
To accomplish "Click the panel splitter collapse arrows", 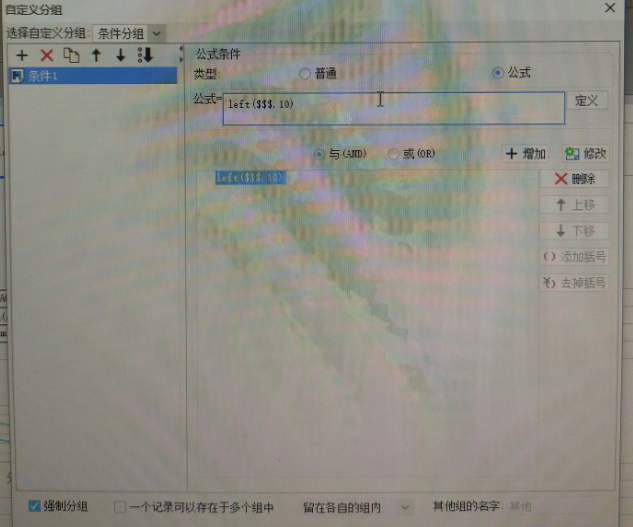I will (x=181, y=54).
